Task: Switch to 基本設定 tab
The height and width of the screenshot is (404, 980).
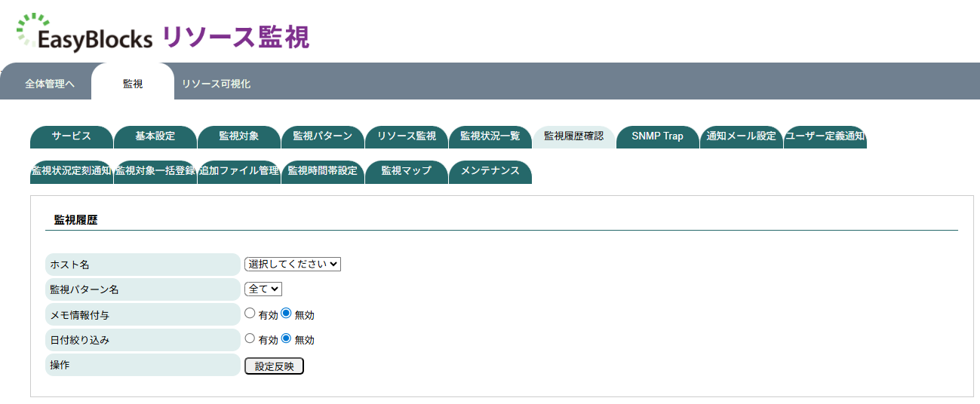Action: (x=155, y=136)
